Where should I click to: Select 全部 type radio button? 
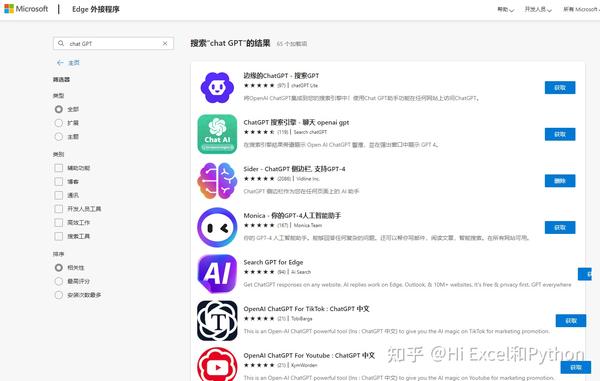[59, 109]
